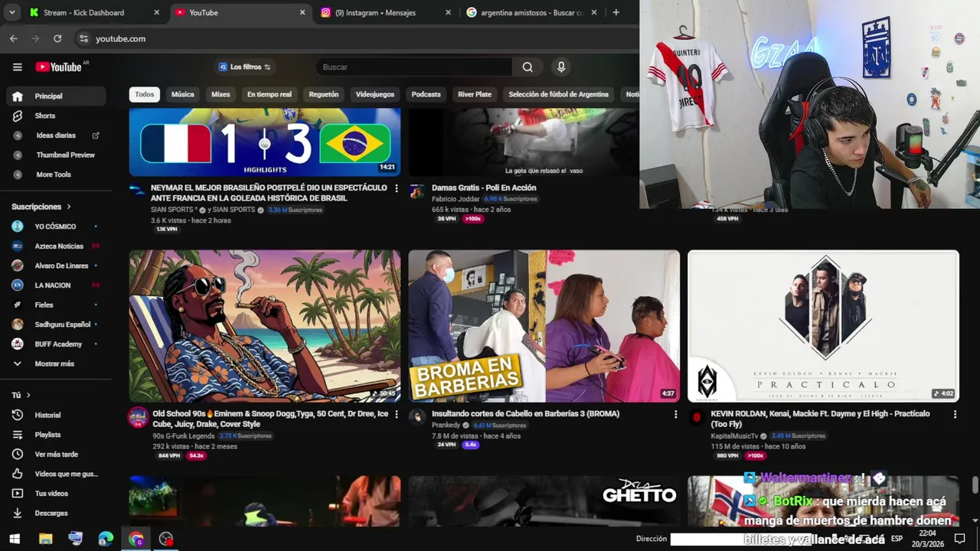The width and height of the screenshot is (980, 551).
Task: Open options menu for Practícalo video
Action: [955, 414]
